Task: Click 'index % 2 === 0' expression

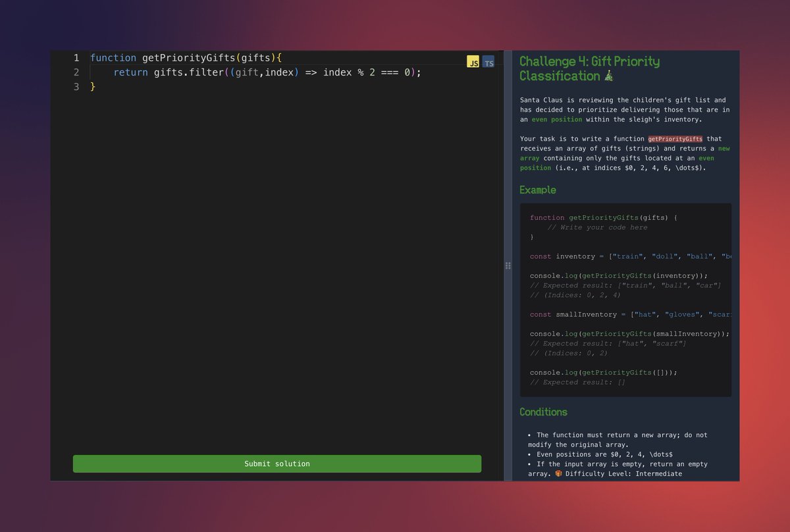Action: click(x=367, y=72)
